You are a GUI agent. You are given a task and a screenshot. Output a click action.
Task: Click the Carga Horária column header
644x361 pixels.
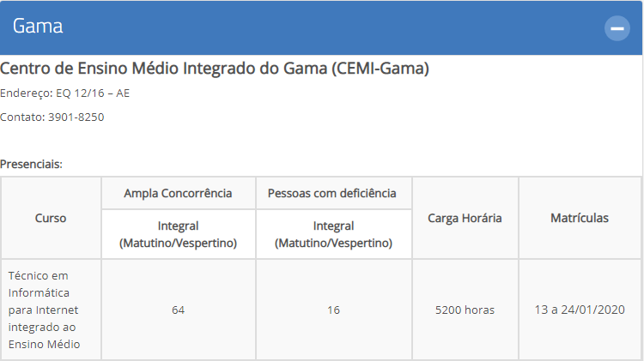coord(465,218)
